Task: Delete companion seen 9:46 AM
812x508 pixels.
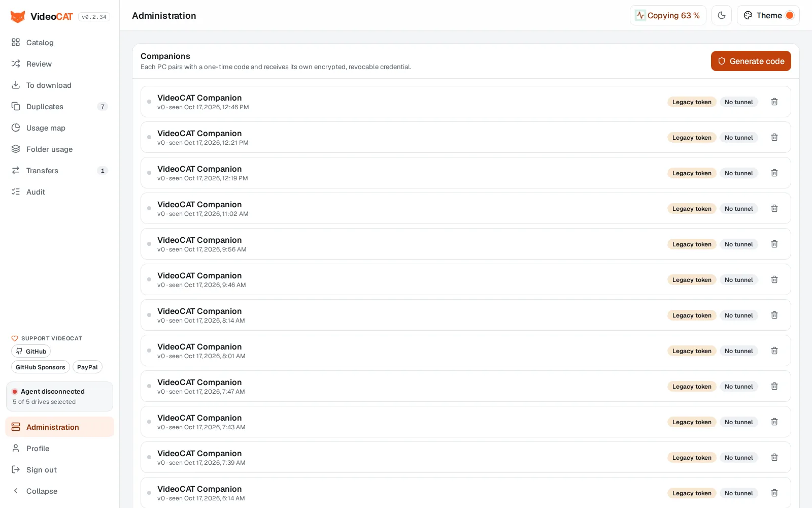Action: pos(774,279)
